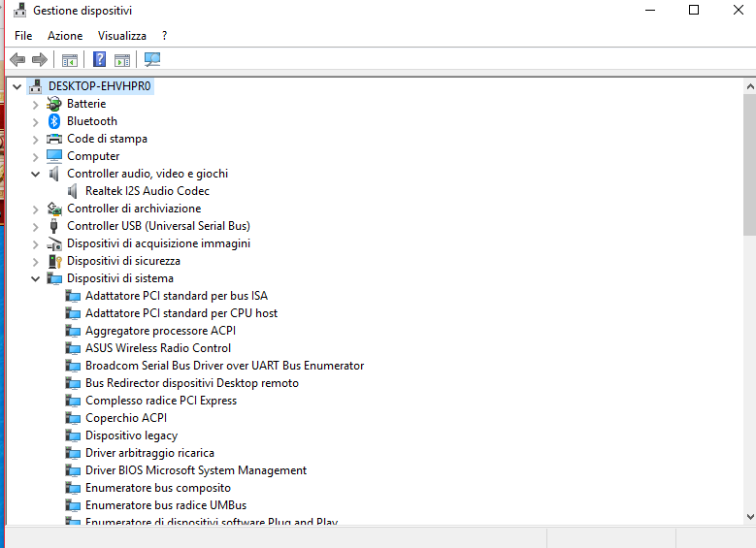756x548 pixels.
Task: Maximize the Gestione dispositivi window
Action: (694, 10)
